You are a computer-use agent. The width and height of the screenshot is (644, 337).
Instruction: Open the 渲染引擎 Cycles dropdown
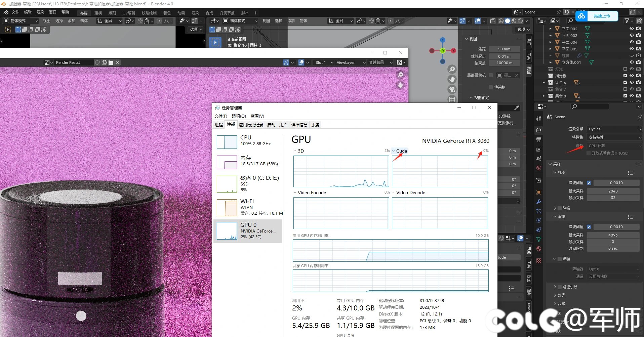(x=614, y=129)
